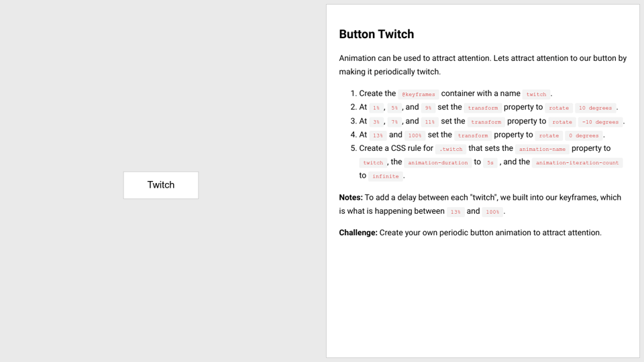Click the Twitch button
The width and height of the screenshot is (644, 362).
click(x=161, y=185)
